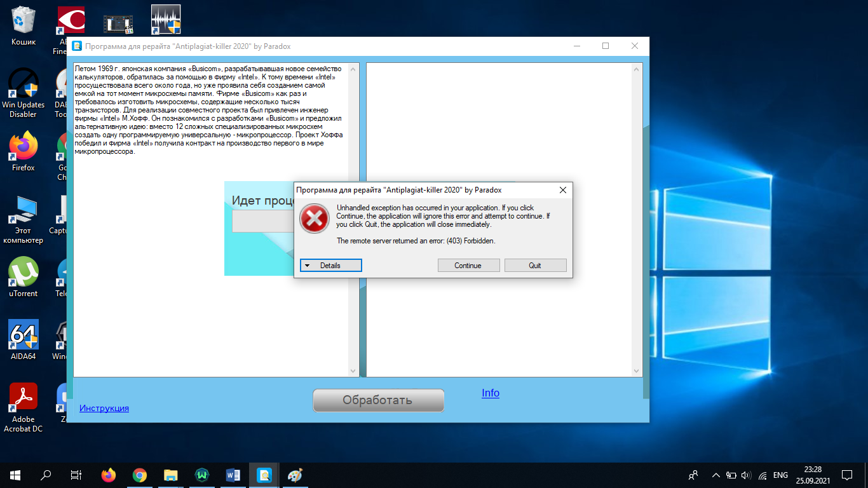Image resolution: width=868 pixels, height=488 pixels.
Task: Expand the Details section of error dialog
Action: point(330,266)
